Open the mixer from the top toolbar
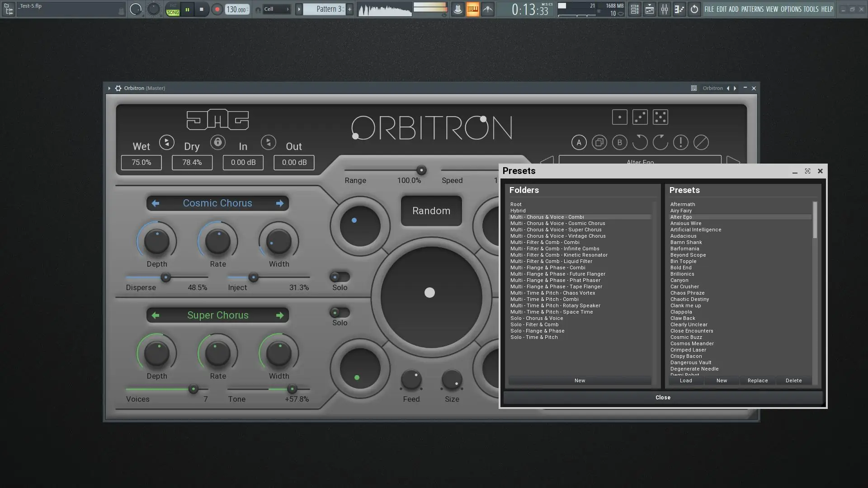 pos(664,9)
